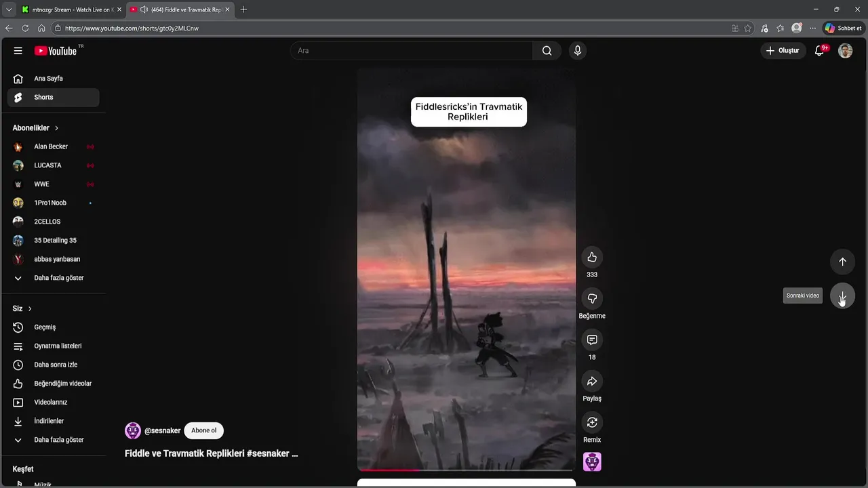
Task: Open the sound source thumbnail below Remix
Action: tap(592, 462)
